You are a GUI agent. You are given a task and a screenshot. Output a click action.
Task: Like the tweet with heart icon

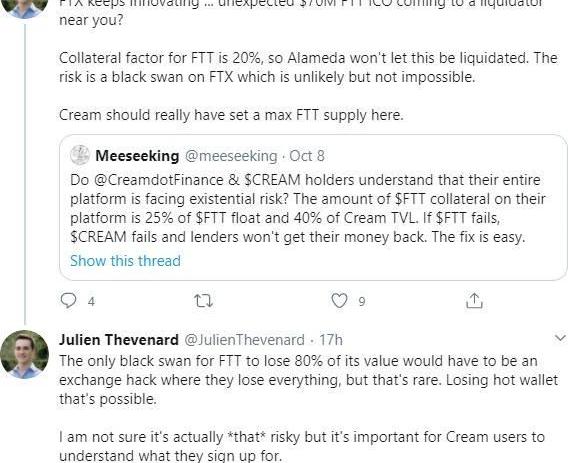pyautogui.click(x=339, y=301)
